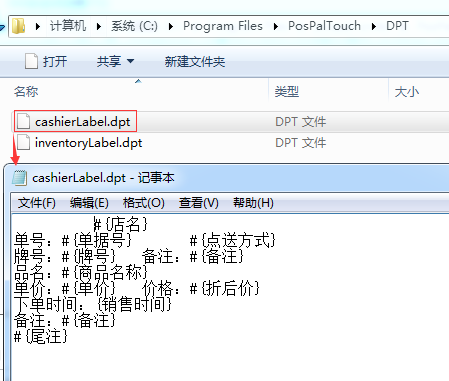Open the 格式(O) menu in Notepad
The image size is (449, 381).
[x=144, y=203]
